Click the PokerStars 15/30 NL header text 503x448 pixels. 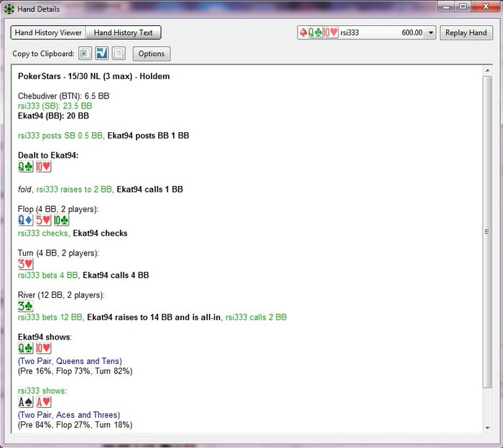coord(93,76)
